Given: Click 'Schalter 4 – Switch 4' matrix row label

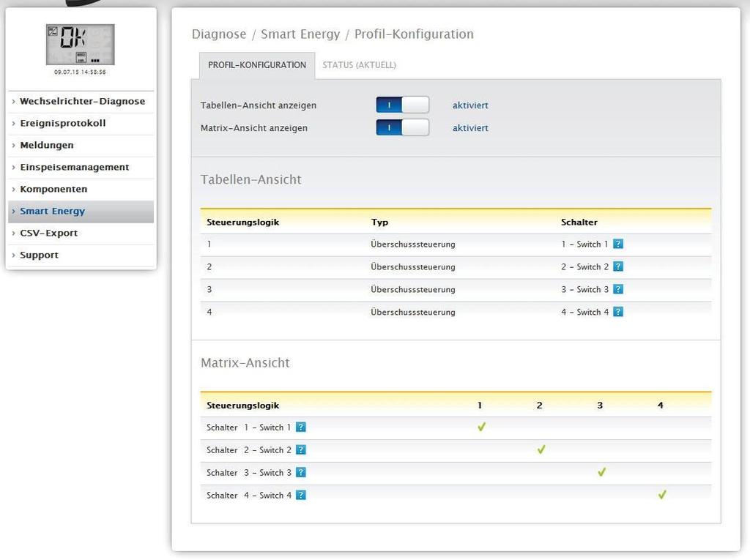Looking at the screenshot, I should (249, 496).
